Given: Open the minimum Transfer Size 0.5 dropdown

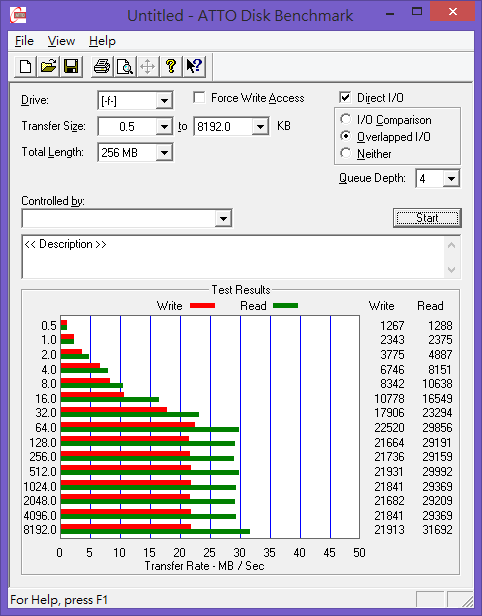Looking at the screenshot, I should click(x=164, y=126).
